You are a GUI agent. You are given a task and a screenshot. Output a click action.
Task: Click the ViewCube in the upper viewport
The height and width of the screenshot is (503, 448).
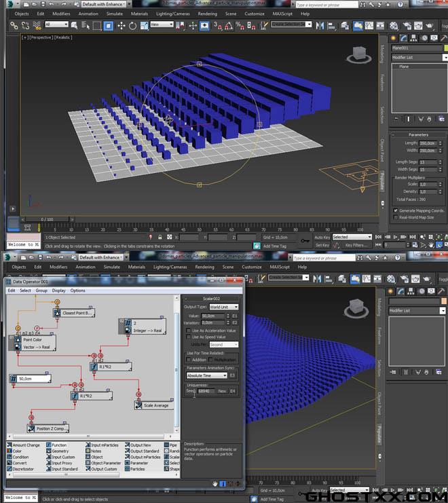pyautogui.click(x=359, y=54)
